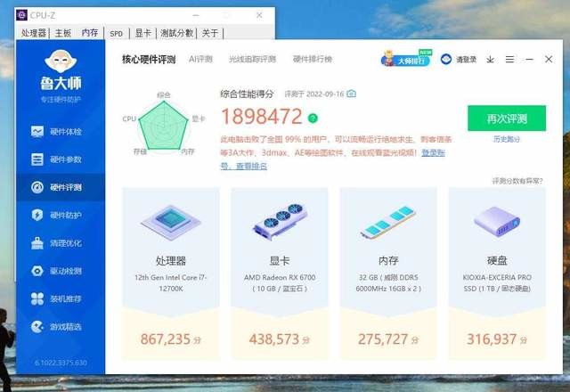Minimize the 鲁大师 window
Viewport: 570px width, 392px height.
click(x=529, y=60)
